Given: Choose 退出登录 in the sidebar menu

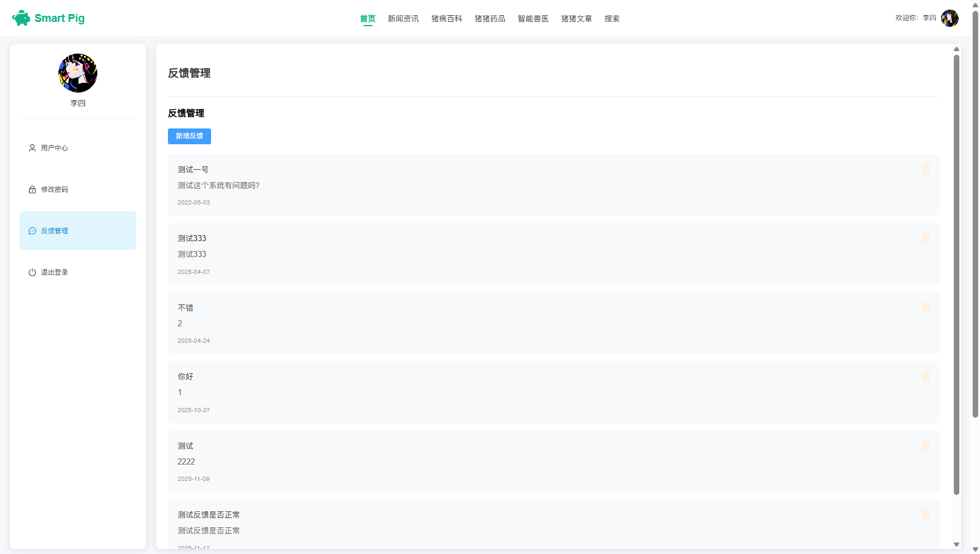Looking at the screenshot, I should 78,272.
